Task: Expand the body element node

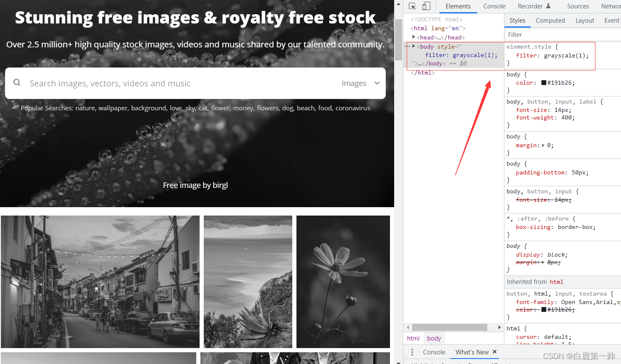Action: pos(413,47)
